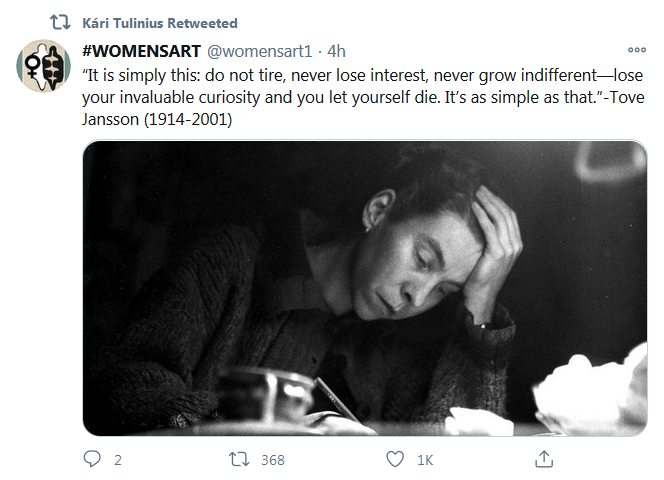Click the like count 1K
Viewport: 664px width, 480px height.
coord(425,460)
